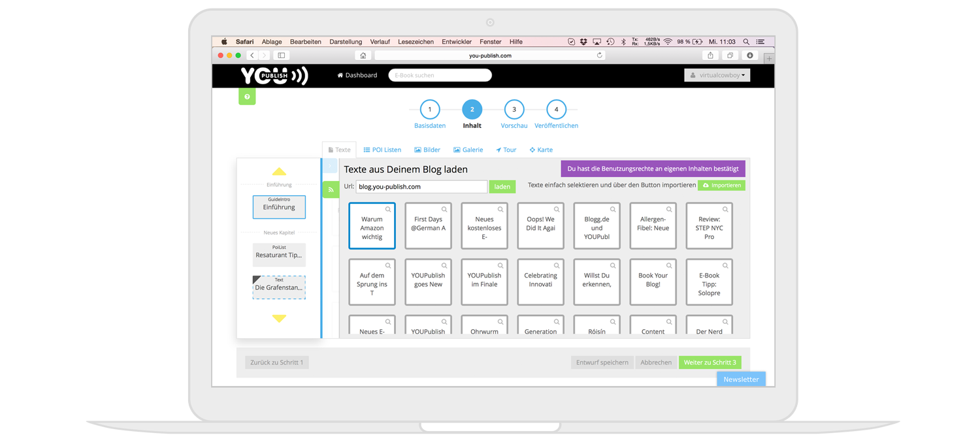Select the 'YOUPublish im Finale' blog card
This screenshot has height=448, width=980.
pyautogui.click(x=484, y=282)
